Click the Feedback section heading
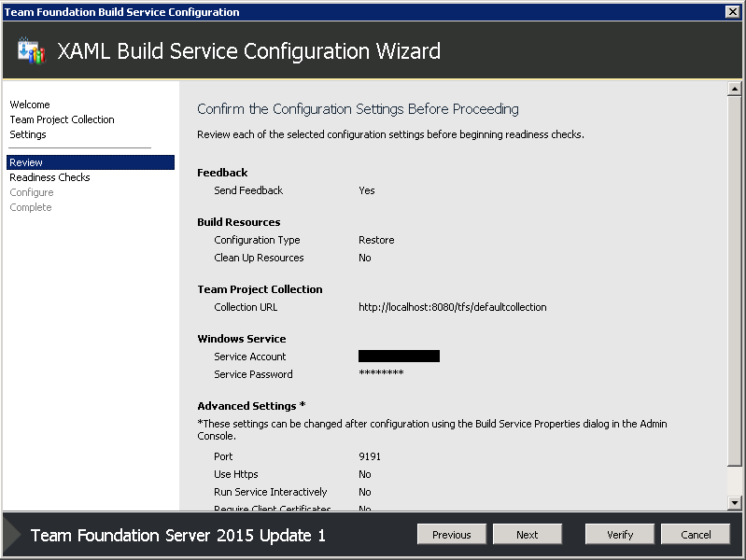 pos(222,173)
